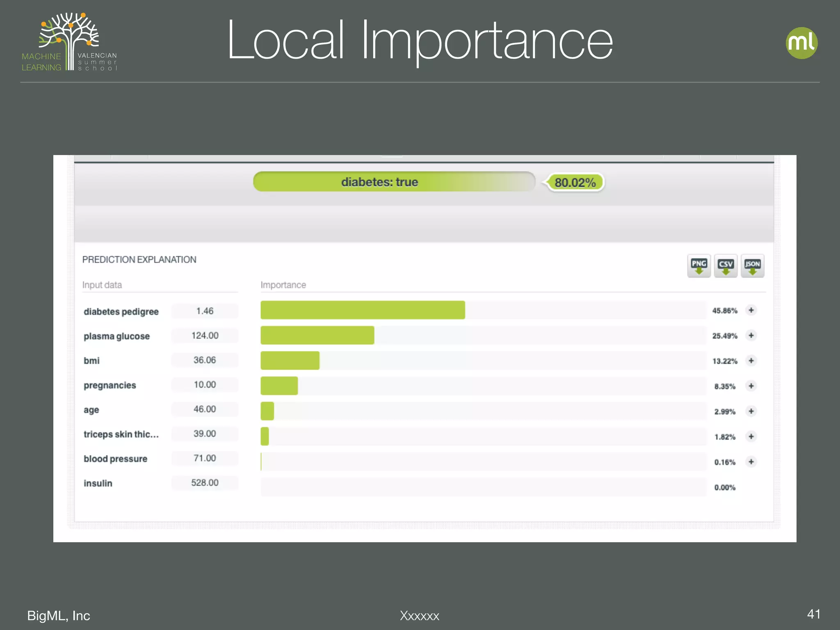Click the 0.16% importance value

point(725,462)
